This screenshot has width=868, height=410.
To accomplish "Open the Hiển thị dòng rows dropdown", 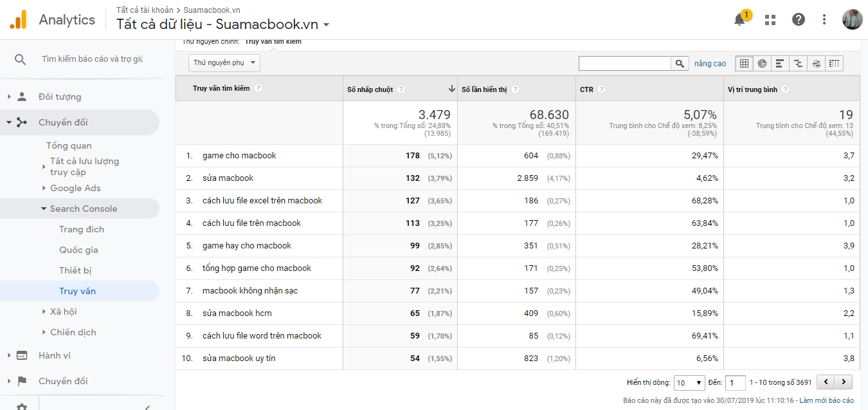I will [x=689, y=382].
